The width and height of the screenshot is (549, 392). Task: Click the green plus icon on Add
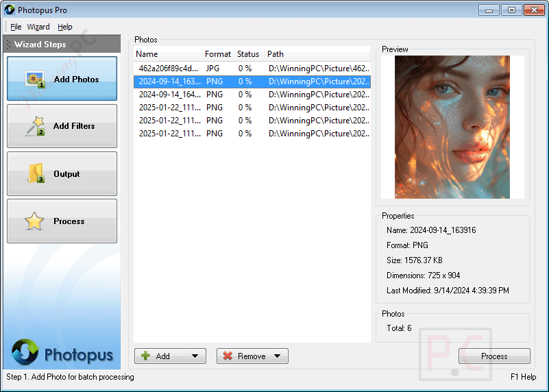pos(145,356)
